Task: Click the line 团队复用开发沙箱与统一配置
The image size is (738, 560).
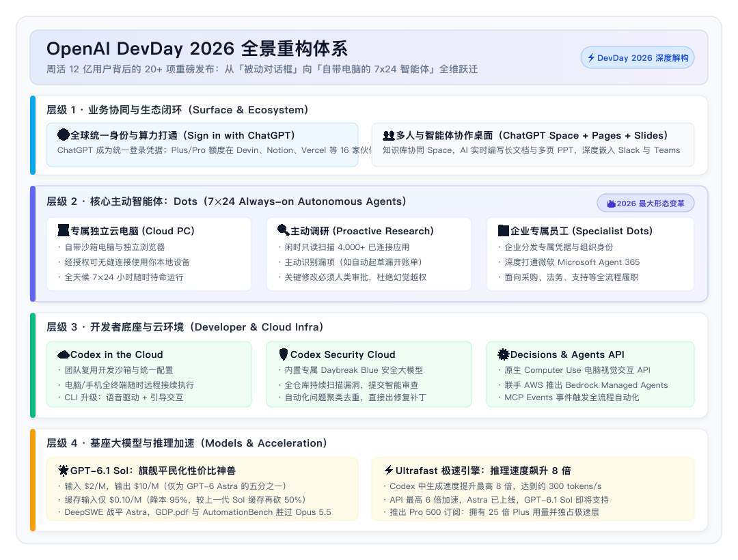Action: (115, 370)
